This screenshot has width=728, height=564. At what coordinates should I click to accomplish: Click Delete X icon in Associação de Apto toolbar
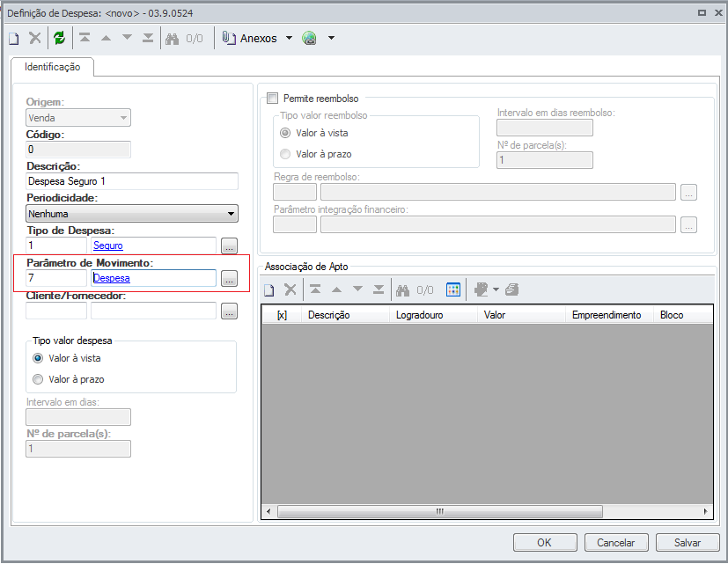point(290,289)
